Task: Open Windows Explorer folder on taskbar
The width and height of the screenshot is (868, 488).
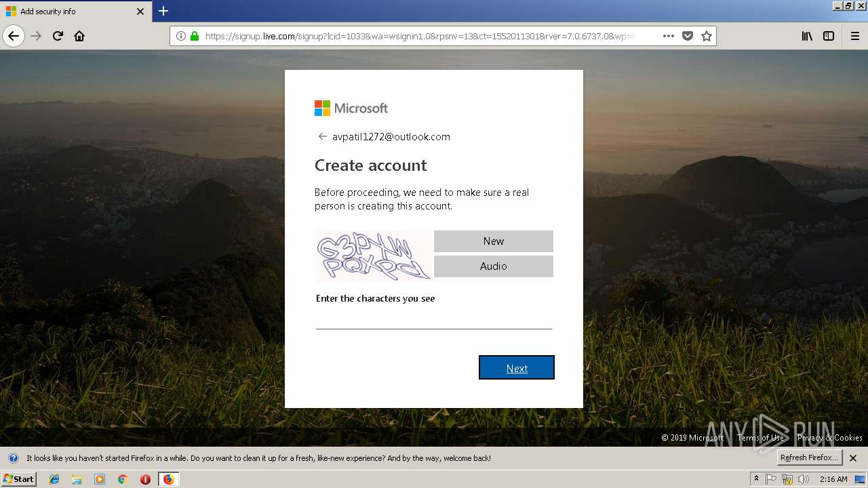Action: [x=77, y=479]
